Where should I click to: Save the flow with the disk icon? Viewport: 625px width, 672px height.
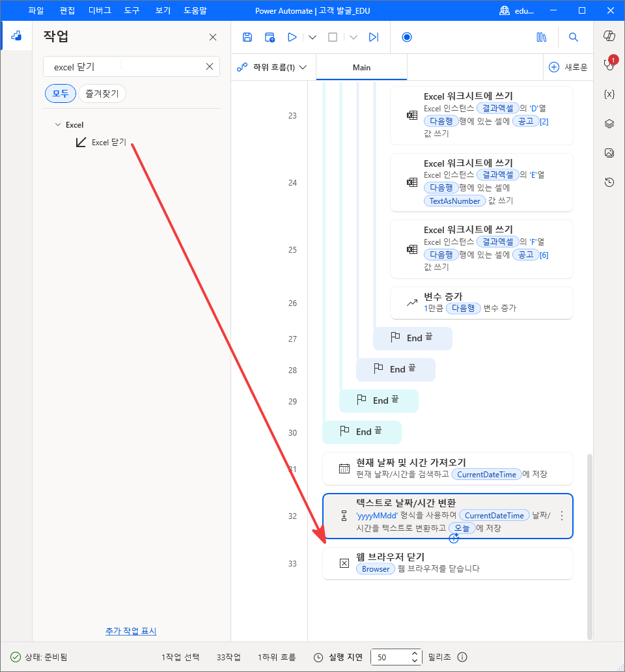click(247, 37)
